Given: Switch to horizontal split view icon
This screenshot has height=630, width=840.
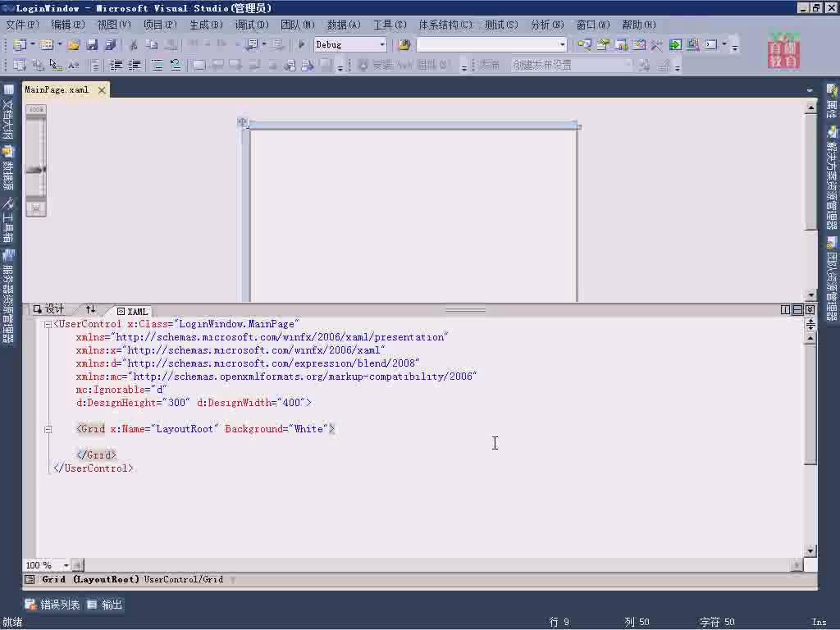Looking at the screenshot, I should (x=797, y=309).
